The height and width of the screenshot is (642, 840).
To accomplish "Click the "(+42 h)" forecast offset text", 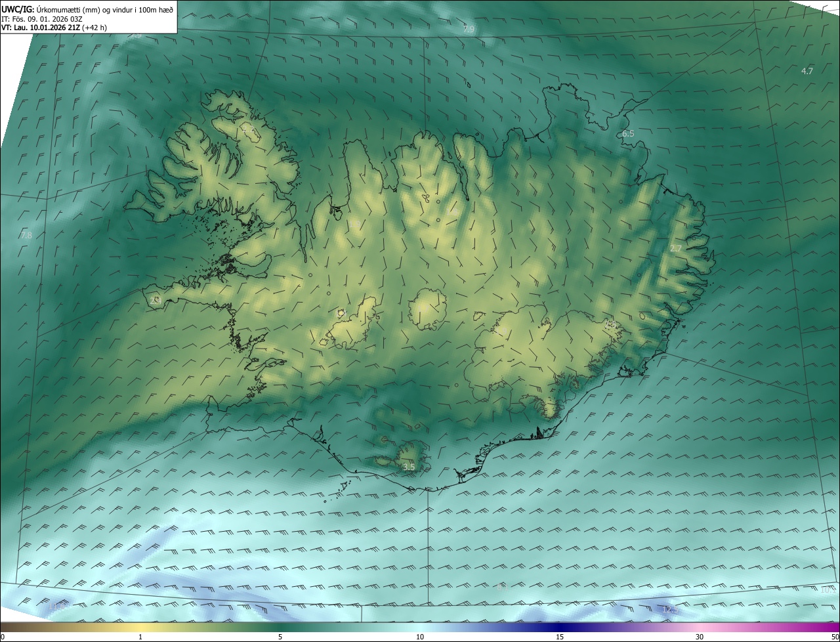I will 95,28.
